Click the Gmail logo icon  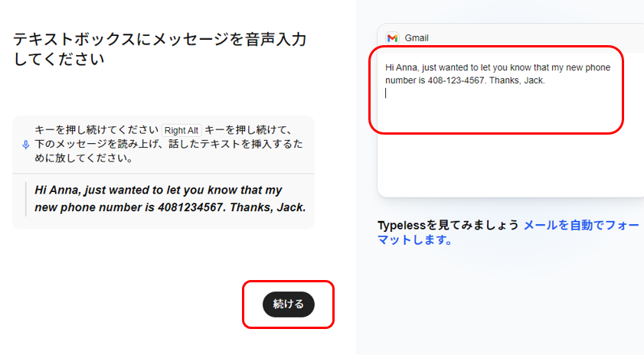[392, 37]
